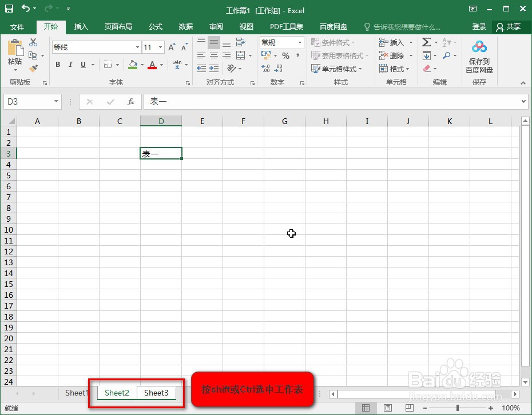Open the 文件 menu
Image resolution: width=532 pixels, height=415 pixels.
pos(17,27)
